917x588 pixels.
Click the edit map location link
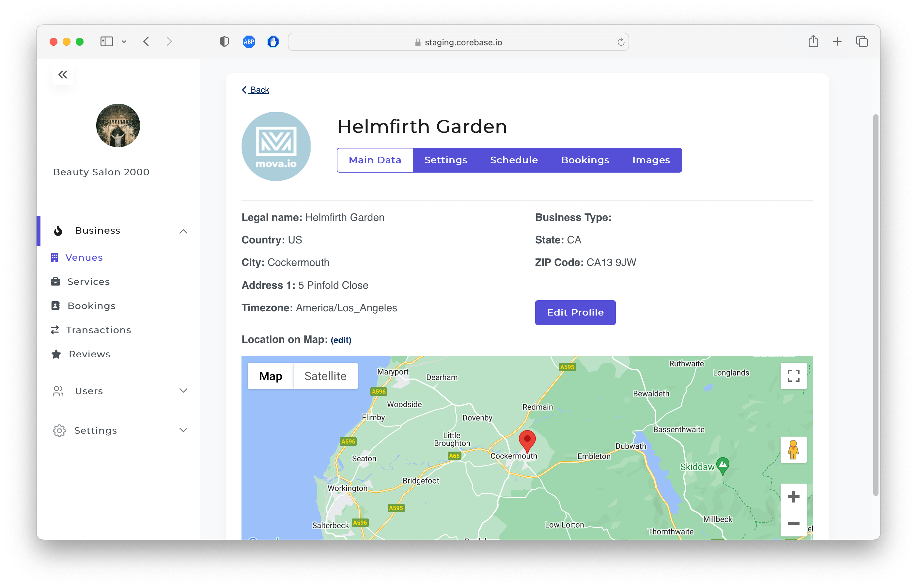tap(341, 340)
